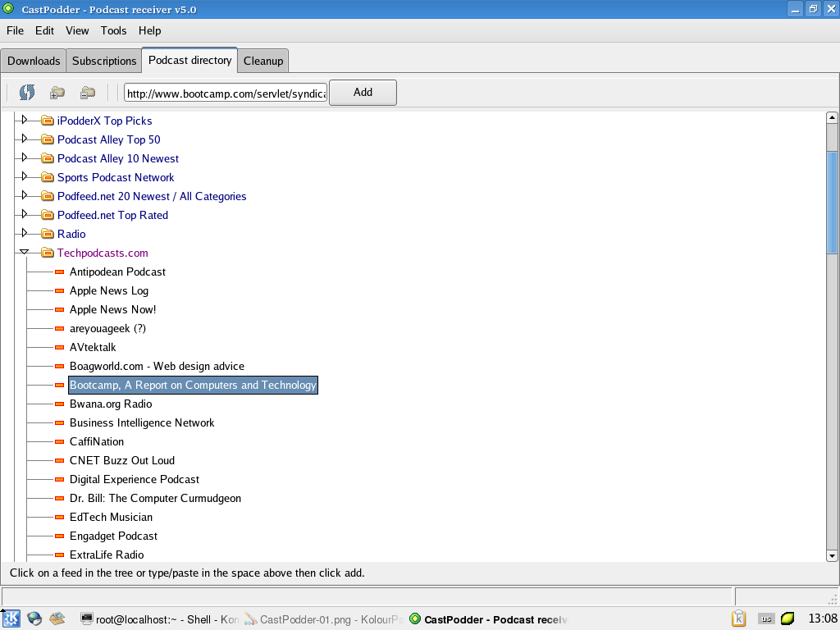
Task: Click the feed icon beside Apple News Log
Action: (x=59, y=291)
